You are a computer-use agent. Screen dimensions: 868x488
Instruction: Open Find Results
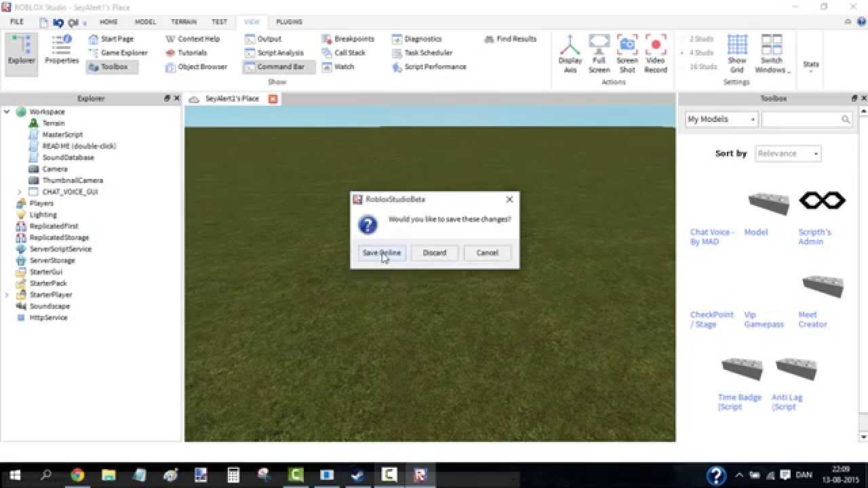(511, 39)
